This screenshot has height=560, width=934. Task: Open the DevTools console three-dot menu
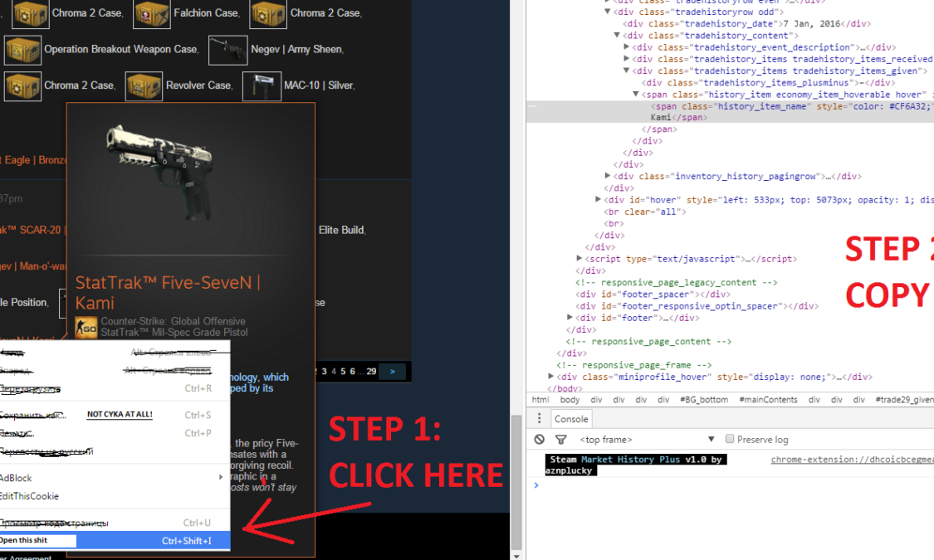(x=539, y=418)
